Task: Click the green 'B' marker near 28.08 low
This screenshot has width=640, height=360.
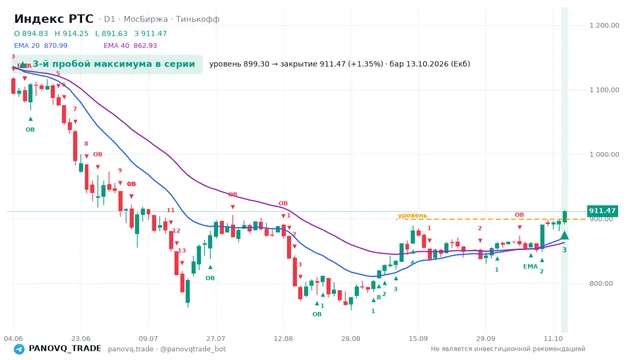Action: [x=379, y=298]
